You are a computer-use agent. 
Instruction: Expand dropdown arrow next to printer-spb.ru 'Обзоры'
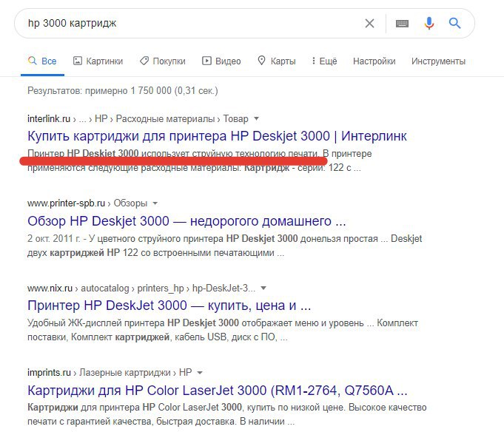[x=155, y=203]
